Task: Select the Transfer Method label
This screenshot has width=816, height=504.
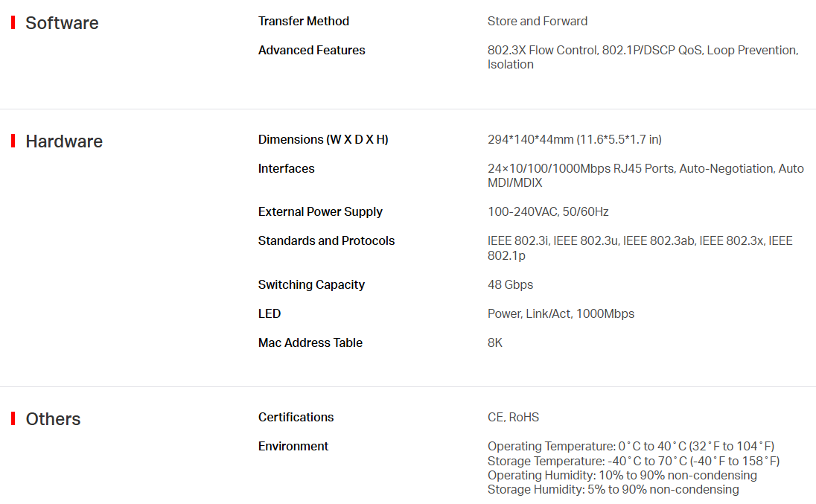Action: [304, 22]
